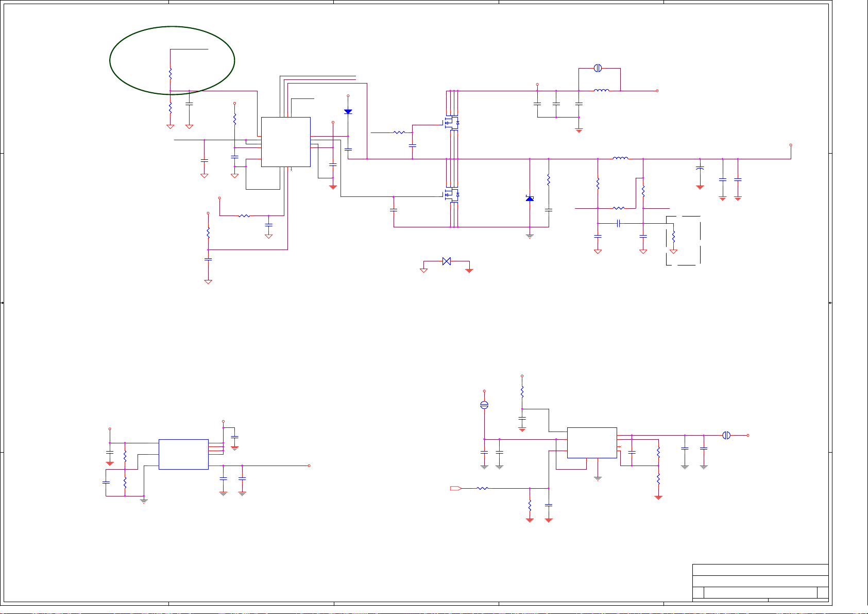
Task: Click the dashed rectangle outline
Action: coord(684,241)
